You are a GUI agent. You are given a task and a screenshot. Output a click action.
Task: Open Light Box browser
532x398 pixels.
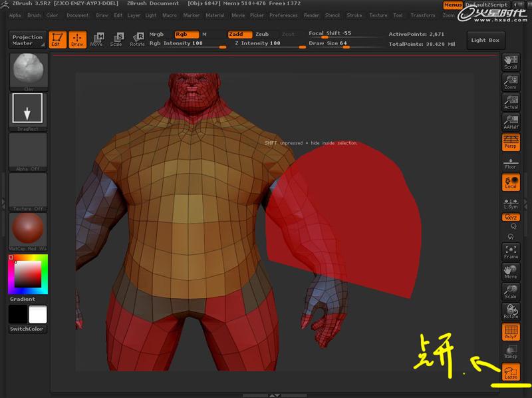click(485, 40)
